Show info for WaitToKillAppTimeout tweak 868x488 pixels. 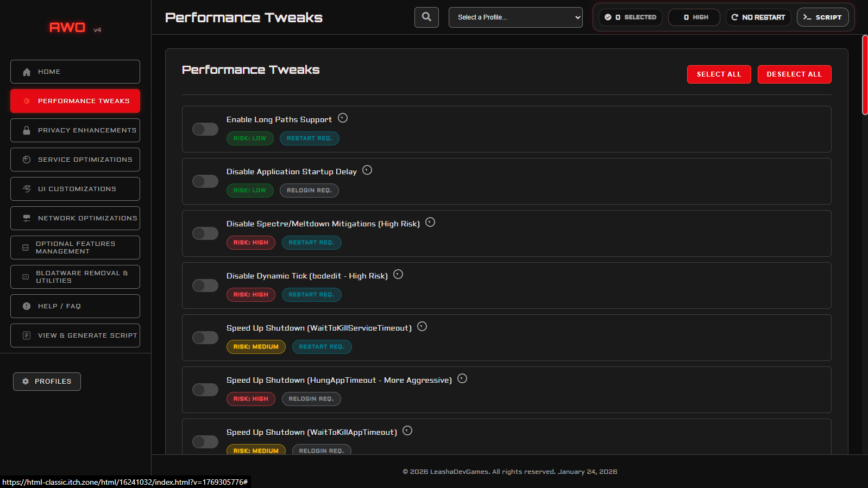(x=407, y=431)
